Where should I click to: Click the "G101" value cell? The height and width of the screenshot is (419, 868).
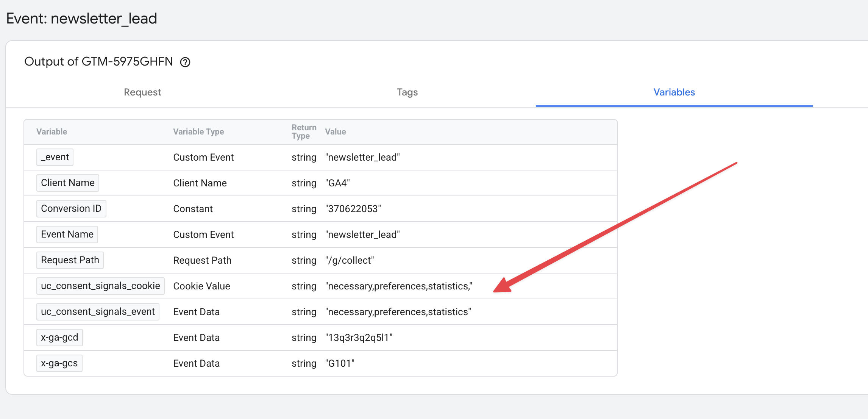pyautogui.click(x=340, y=363)
